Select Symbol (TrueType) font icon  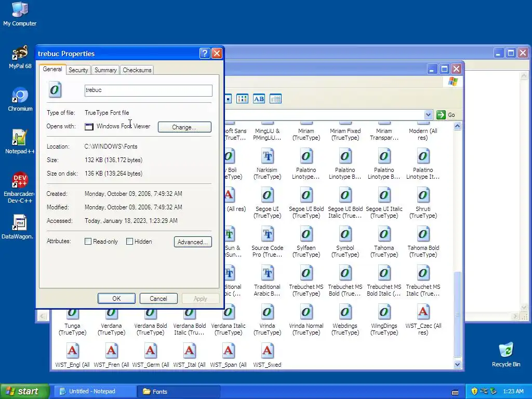345,242
